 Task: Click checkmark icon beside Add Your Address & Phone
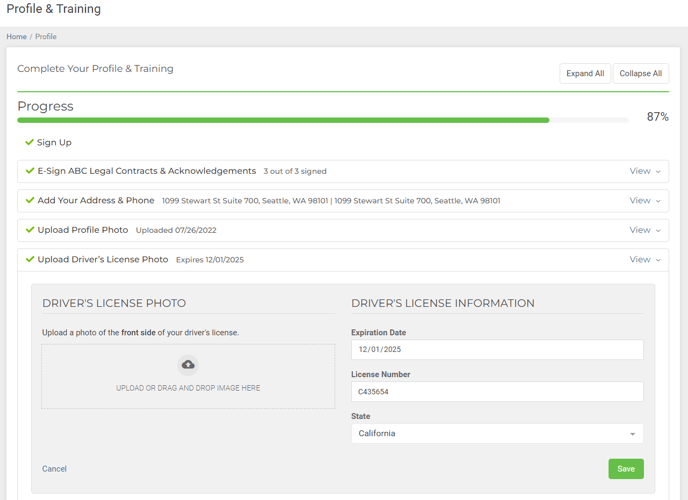[29, 200]
